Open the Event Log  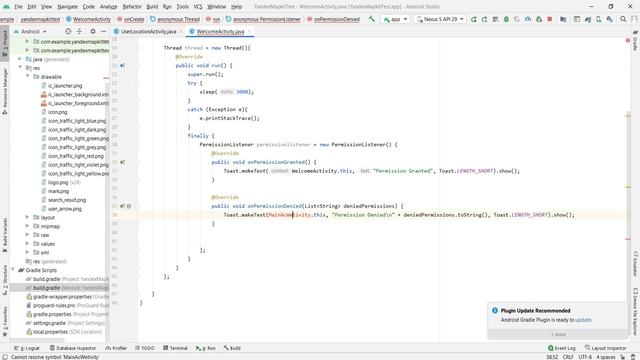562,348
